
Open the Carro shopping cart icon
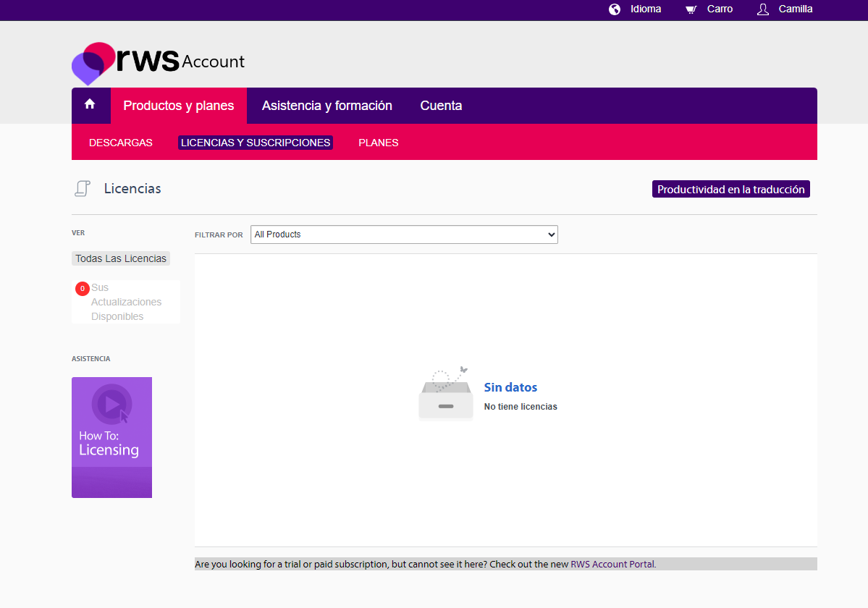(x=690, y=9)
